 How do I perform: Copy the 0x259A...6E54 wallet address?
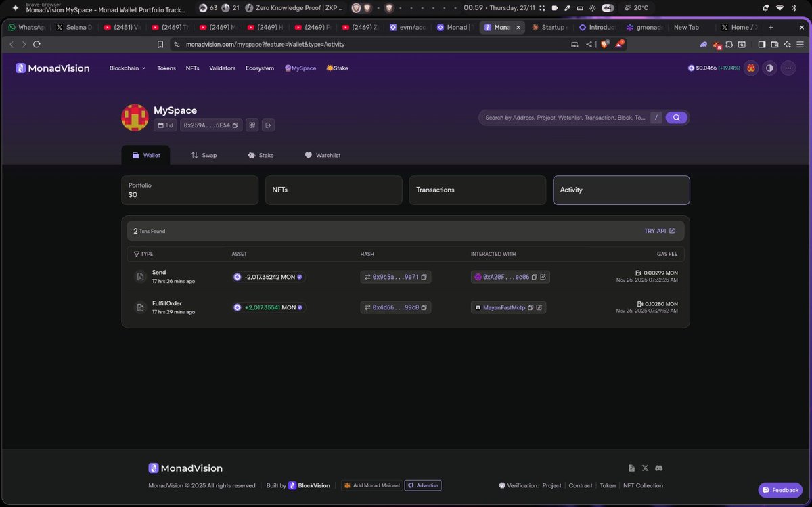235,125
